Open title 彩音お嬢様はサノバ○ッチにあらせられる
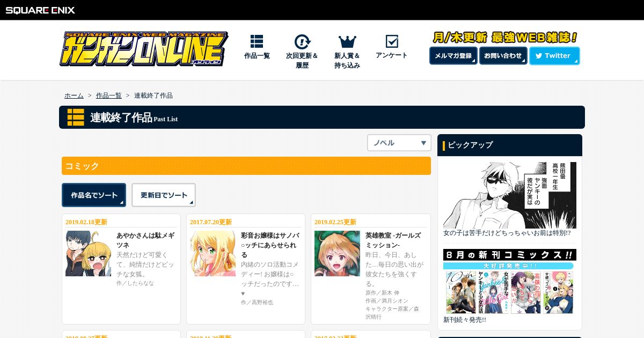This screenshot has height=338, width=644. [270, 245]
